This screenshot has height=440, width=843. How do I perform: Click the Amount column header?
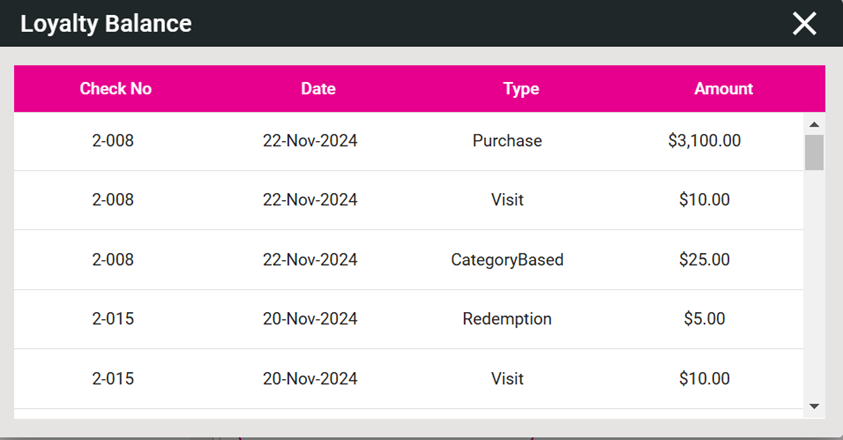pyautogui.click(x=723, y=89)
